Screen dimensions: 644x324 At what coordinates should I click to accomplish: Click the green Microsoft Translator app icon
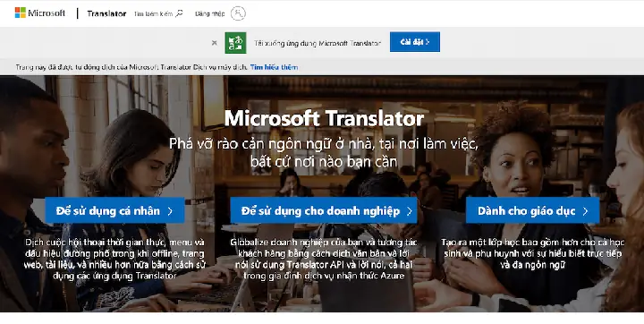[x=236, y=42]
